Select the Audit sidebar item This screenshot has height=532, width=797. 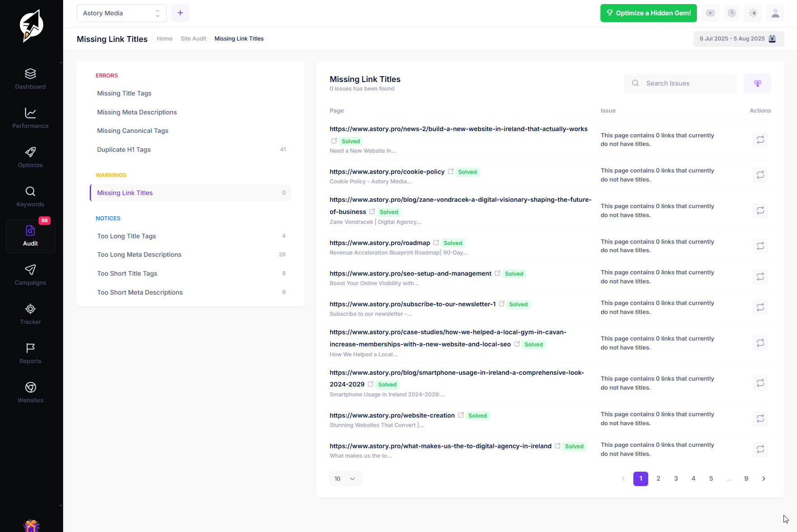[x=30, y=236]
